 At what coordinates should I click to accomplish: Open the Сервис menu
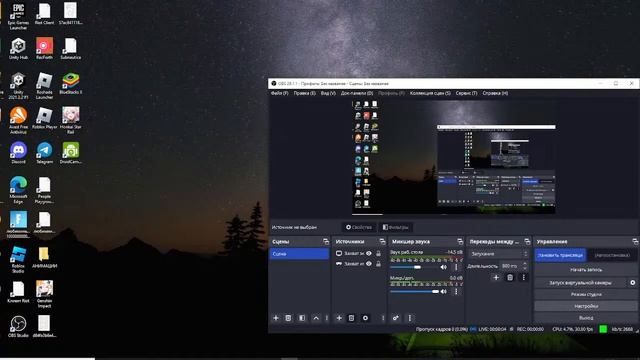tap(467, 93)
